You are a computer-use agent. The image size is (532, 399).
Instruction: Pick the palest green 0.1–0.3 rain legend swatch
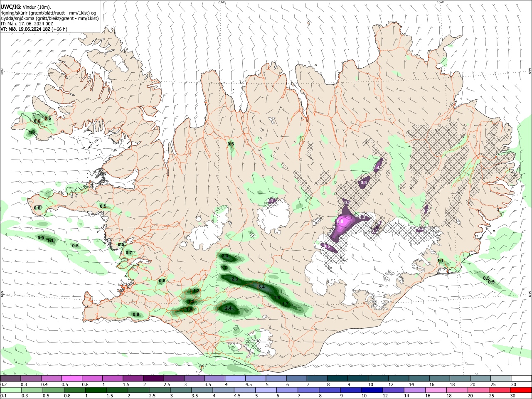[11, 390]
